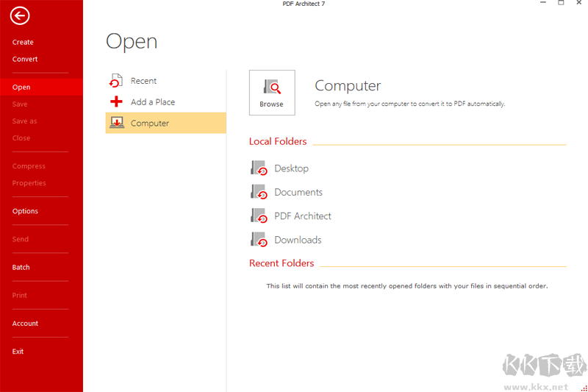Close the PDF Architect 7 window

(x=578, y=3)
